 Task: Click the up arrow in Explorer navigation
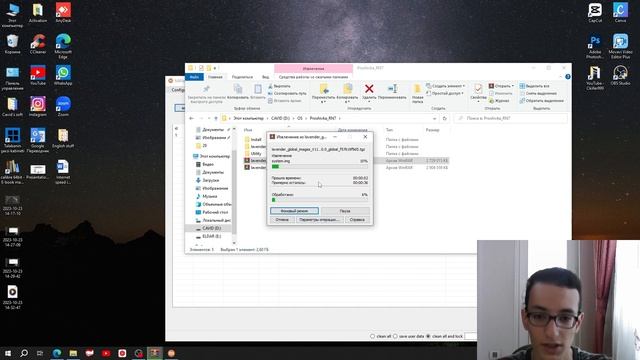(x=216, y=118)
